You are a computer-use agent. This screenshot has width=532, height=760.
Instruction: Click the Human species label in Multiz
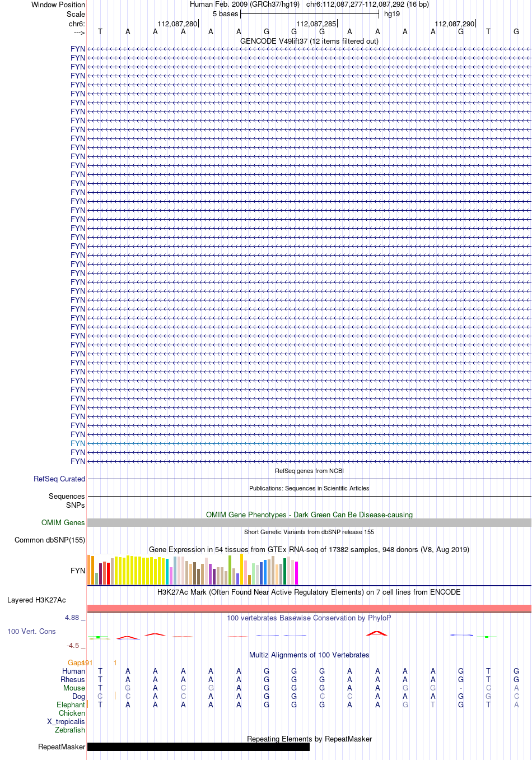(x=74, y=671)
